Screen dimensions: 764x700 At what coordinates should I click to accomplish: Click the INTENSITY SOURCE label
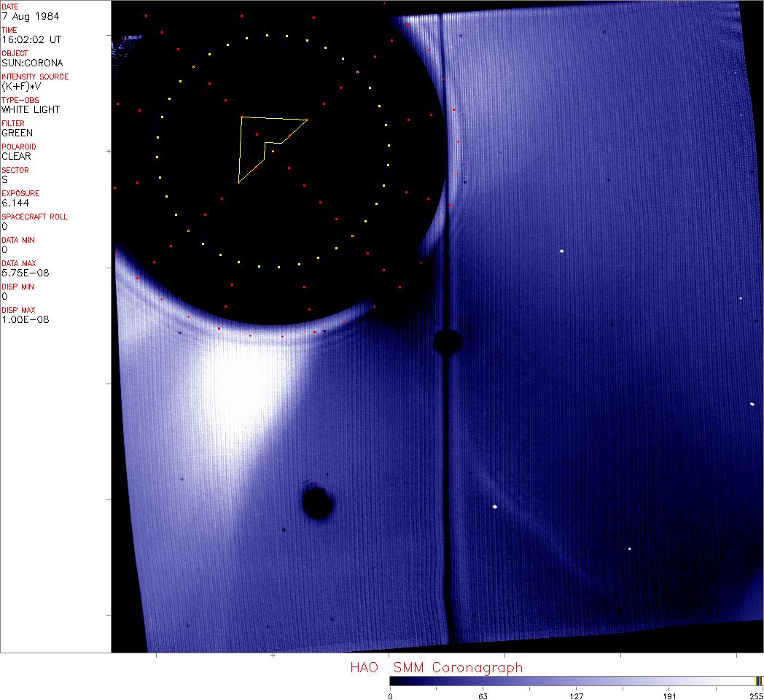pos(35,77)
